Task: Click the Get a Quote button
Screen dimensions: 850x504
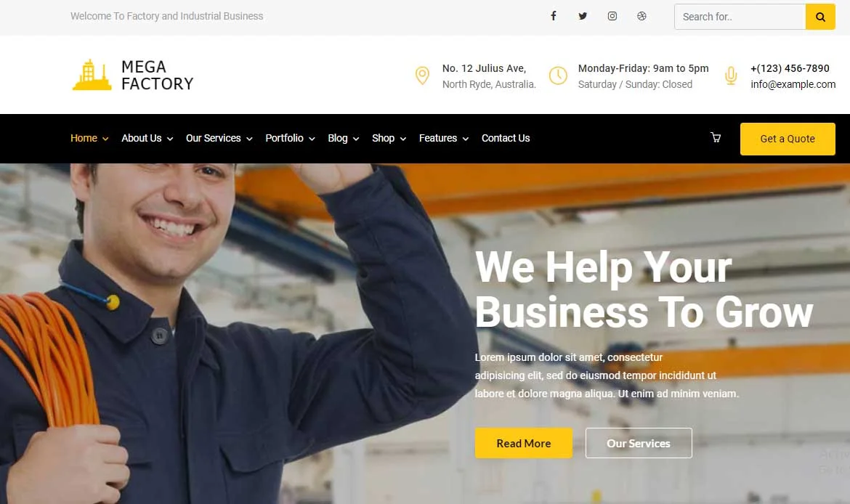Action: [x=788, y=139]
